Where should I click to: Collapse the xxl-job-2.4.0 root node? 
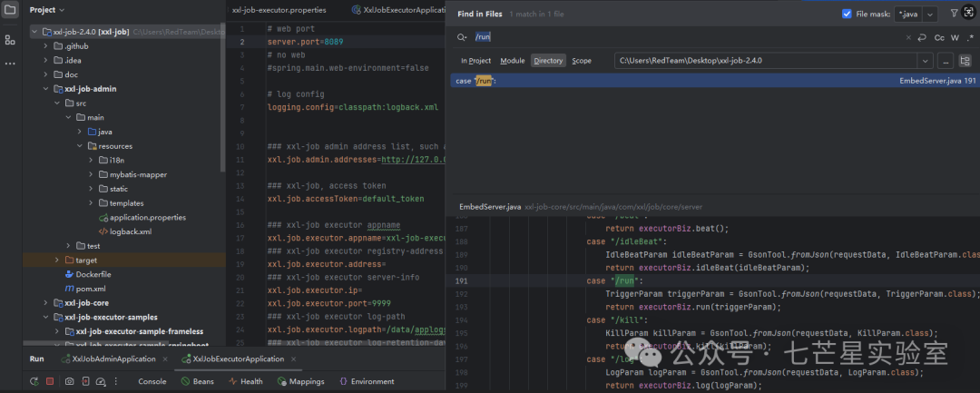[x=35, y=32]
